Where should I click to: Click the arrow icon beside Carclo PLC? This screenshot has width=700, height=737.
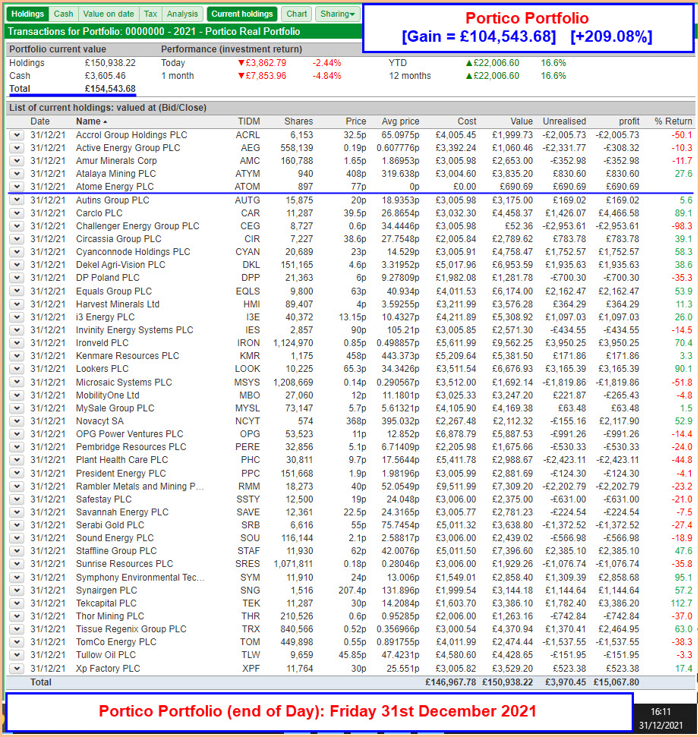click(x=16, y=213)
